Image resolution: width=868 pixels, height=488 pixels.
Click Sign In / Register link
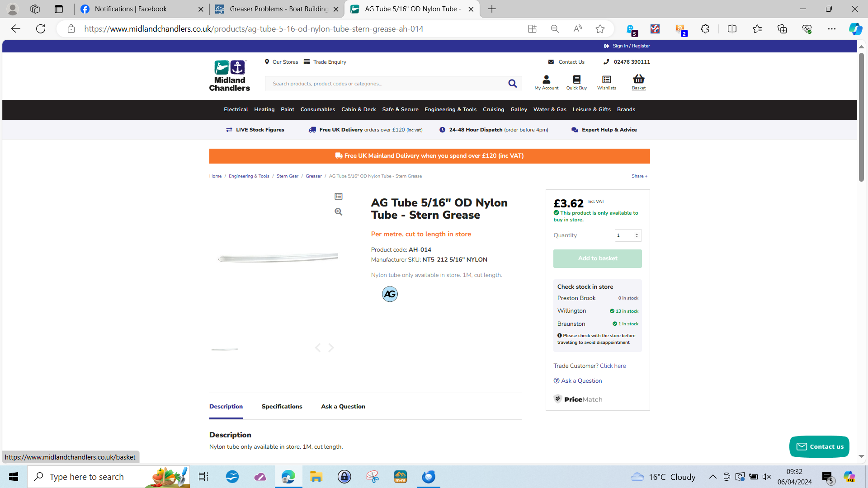[x=627, y=46]
